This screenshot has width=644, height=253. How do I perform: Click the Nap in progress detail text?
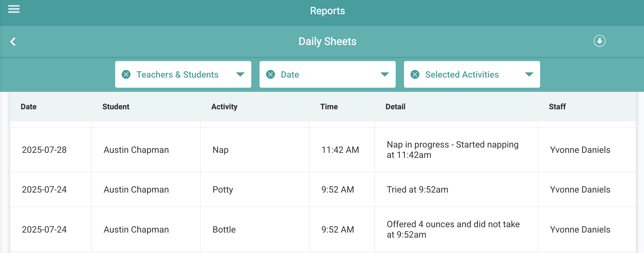pos(452,150)
